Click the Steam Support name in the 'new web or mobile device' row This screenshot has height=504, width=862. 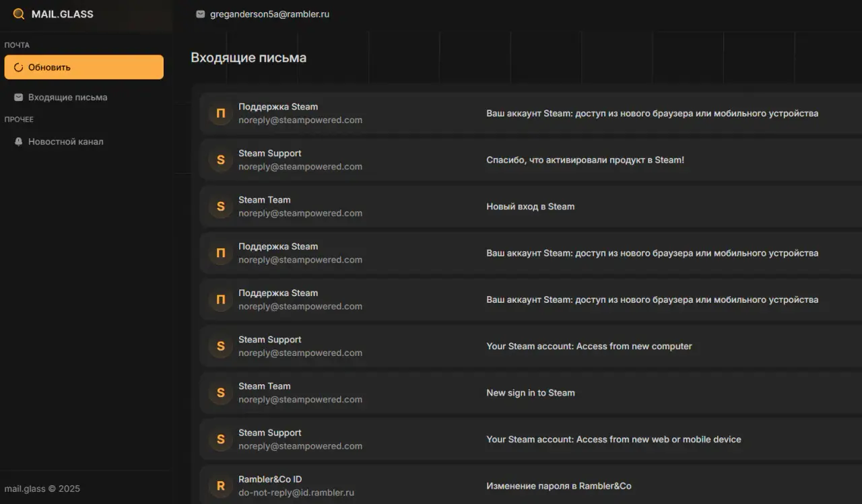click(x=270, y=433)
